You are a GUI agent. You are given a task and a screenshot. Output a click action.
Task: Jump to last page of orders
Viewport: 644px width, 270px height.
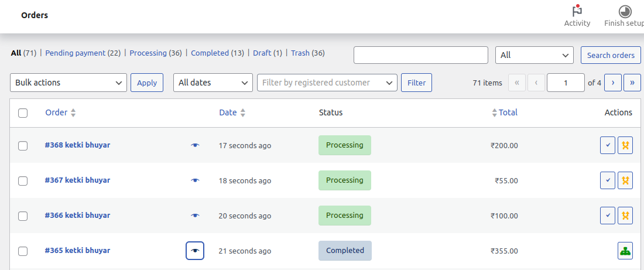point(632,83)
